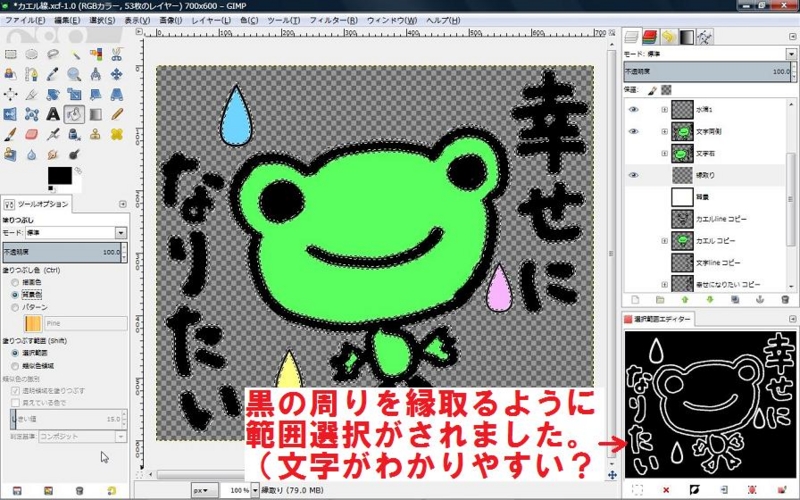
Task: Lower the selected layer with the down arrow
Action: [710, 300]
